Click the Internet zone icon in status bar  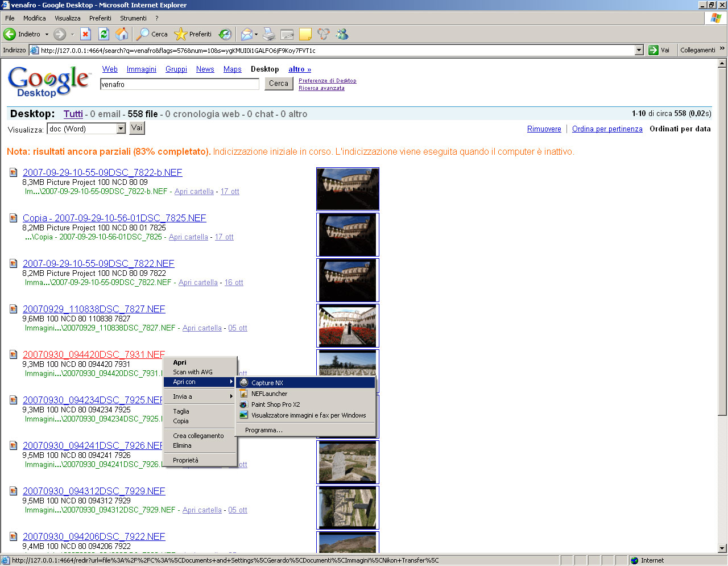coord(635,560)
